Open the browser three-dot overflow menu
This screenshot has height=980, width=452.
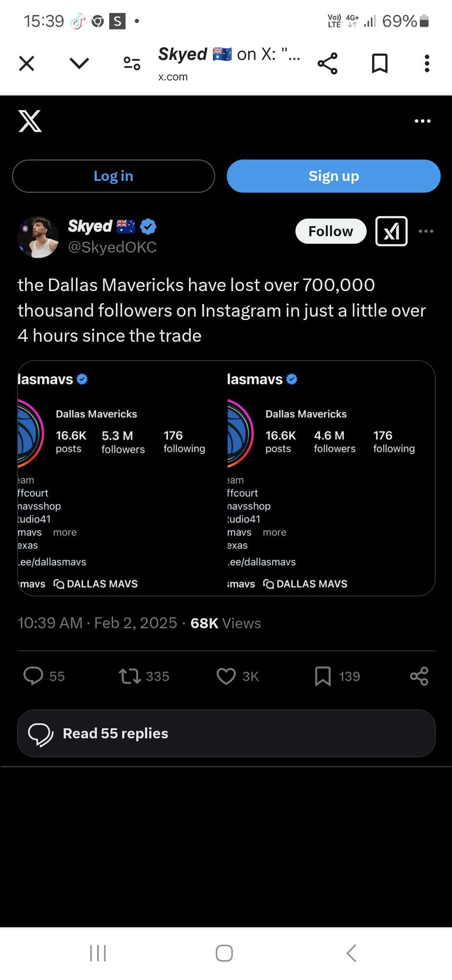click(x=427, y=64)
